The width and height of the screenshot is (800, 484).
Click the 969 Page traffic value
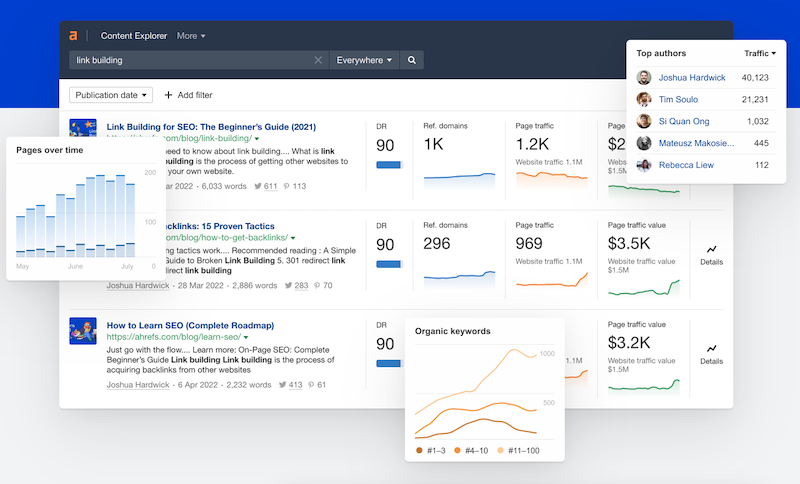point(529,244)
